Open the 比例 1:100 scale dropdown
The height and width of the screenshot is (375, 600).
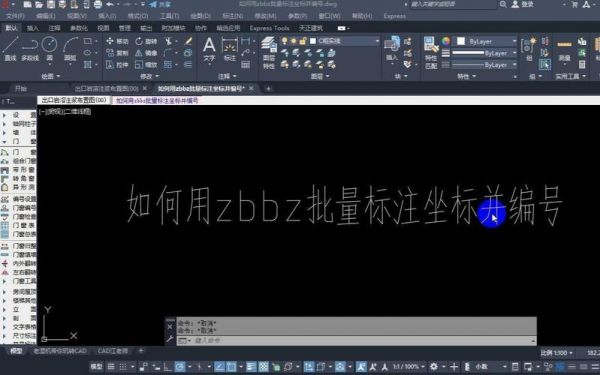557,352
